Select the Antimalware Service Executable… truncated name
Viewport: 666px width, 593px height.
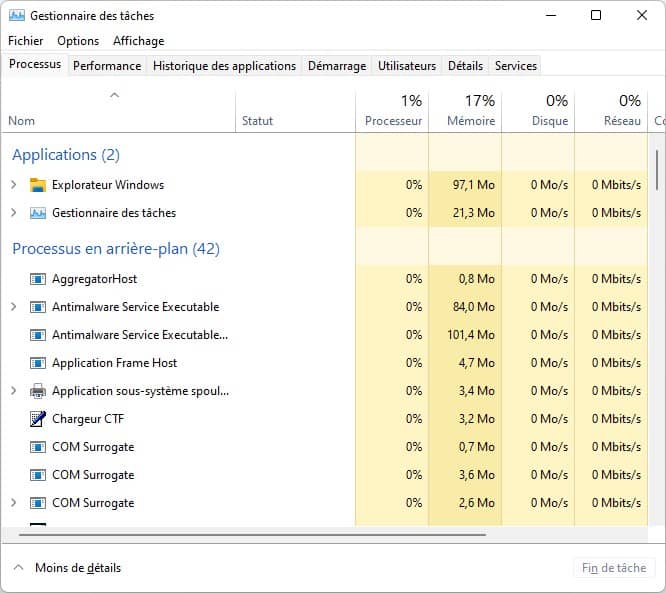[x=140, y=335]
